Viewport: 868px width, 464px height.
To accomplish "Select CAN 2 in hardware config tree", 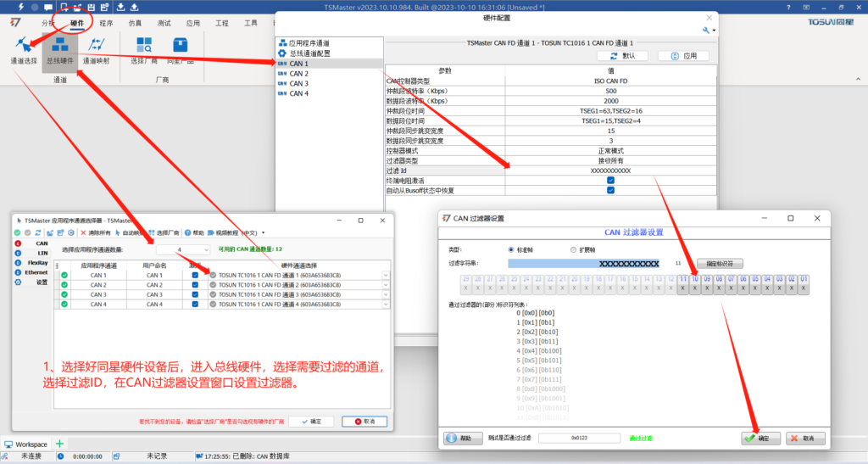I will [298, 74].
